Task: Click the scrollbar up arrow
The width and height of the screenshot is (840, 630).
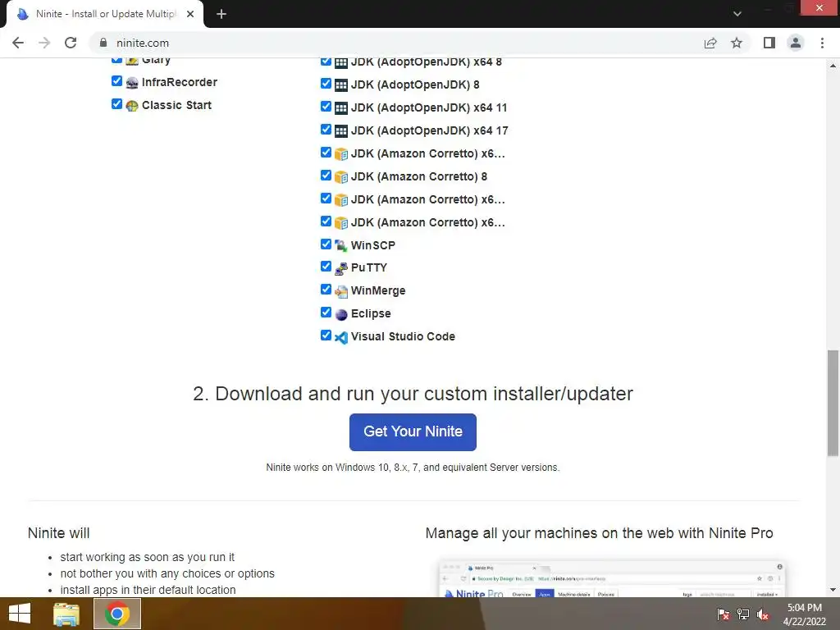Action: pyautogui.click(x=833, y=66)
